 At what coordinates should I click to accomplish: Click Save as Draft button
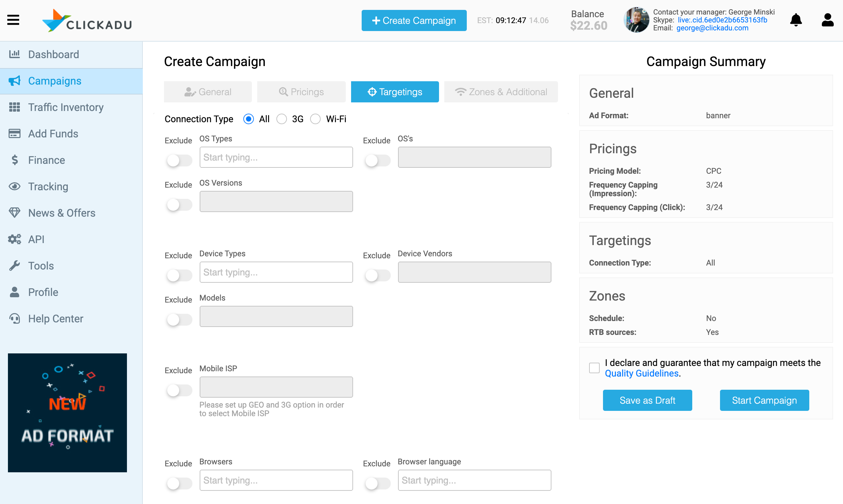click(647, 400)
